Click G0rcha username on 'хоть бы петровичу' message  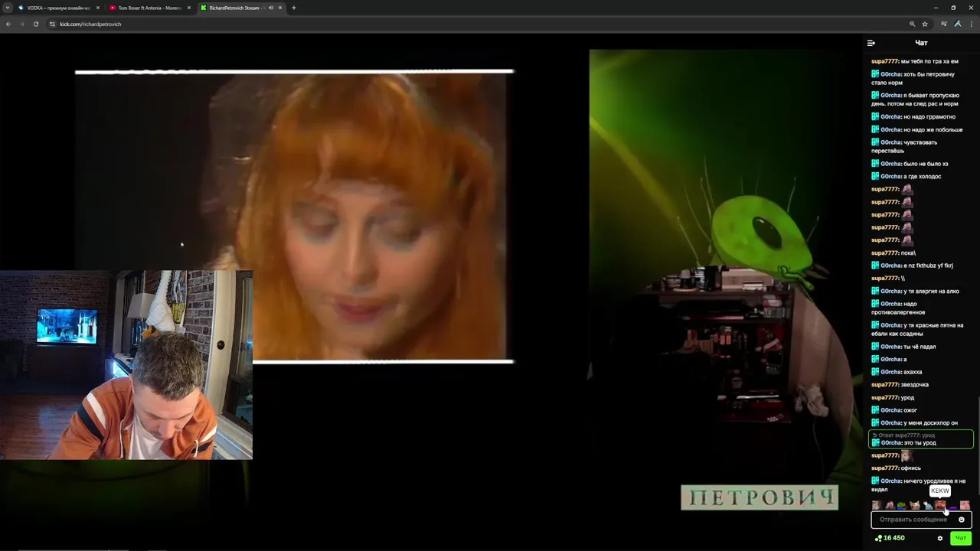891,74
